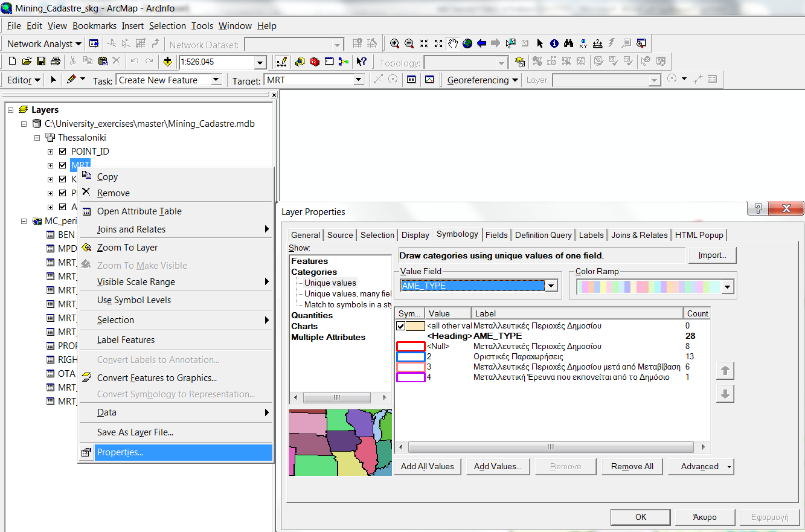Select the Measure ruler tool
This screenshot has width=805, height=532.
coord(598,43)
